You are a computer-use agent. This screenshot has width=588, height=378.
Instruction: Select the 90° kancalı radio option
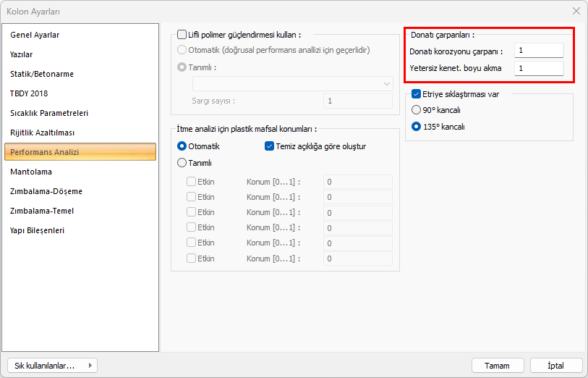(x=416, y=110)
